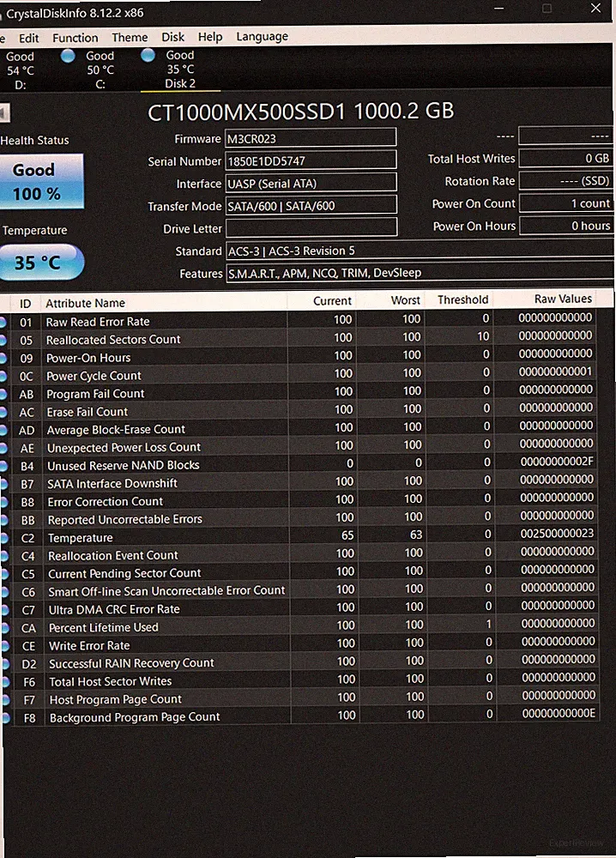Viewport: 616px width, 858px height.
Task: Select the Raw Read Error Rate row
Action: (x=299, y=320)
